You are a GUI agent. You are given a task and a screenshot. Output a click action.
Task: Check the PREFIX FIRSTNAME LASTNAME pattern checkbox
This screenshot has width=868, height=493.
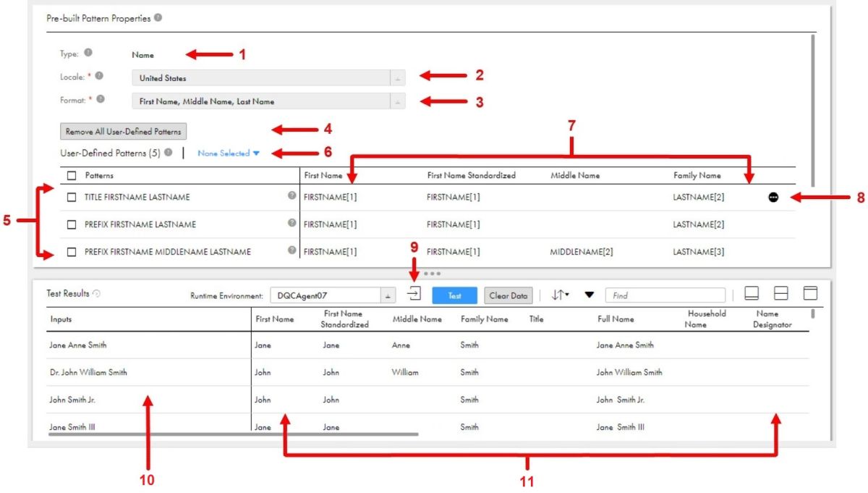(72, 224)
